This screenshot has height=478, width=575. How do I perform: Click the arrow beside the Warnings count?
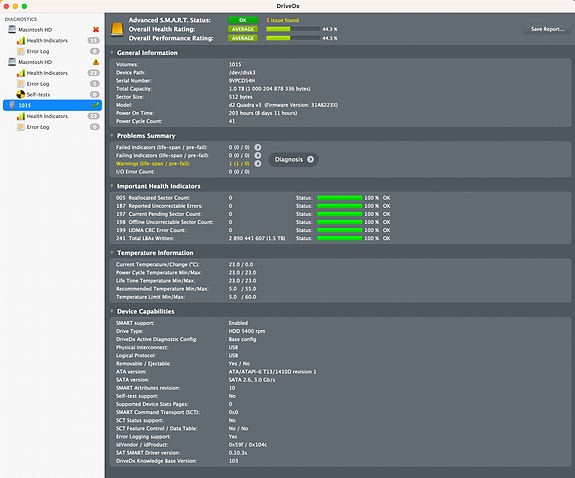[258, 164]
